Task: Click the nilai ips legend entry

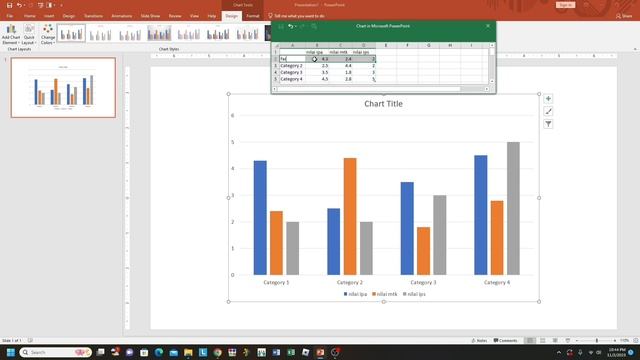Action: pyautogui.click(x=414, y=294)
